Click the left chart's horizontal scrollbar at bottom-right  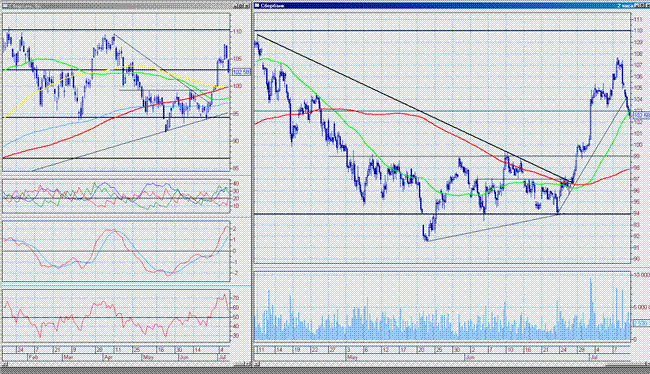pyautogui.click(x=240, y=365)
